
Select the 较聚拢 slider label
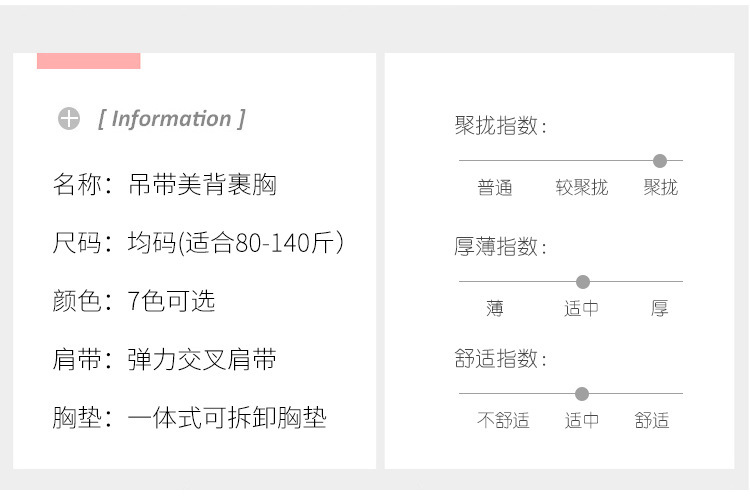pos(581,188)
